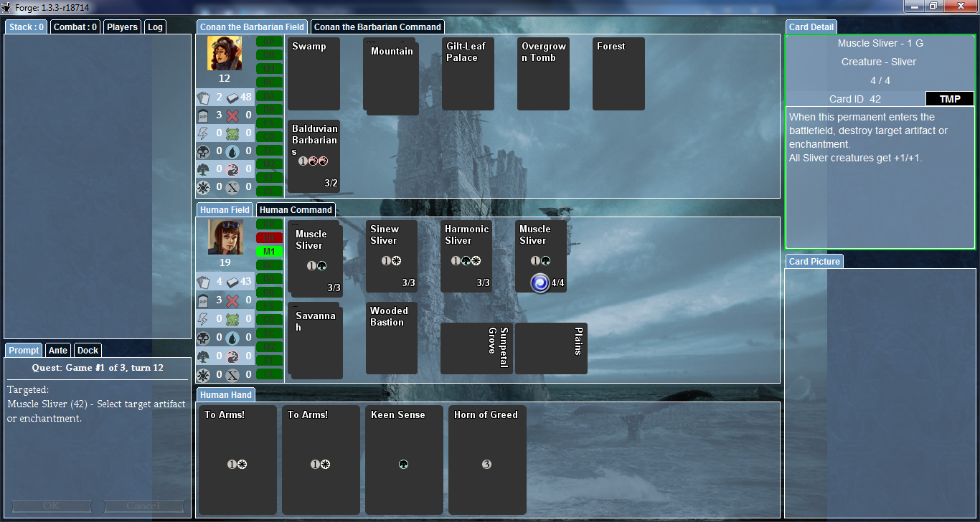This screenshot has height=522, width=980.
Task: Click the Human player's blue mana droplet icon
Action: coord(232,337)
